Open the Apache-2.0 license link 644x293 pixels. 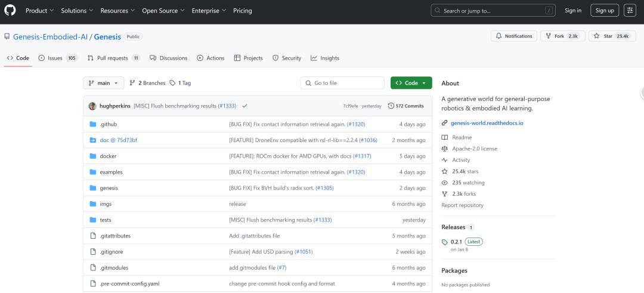point(469,149)
